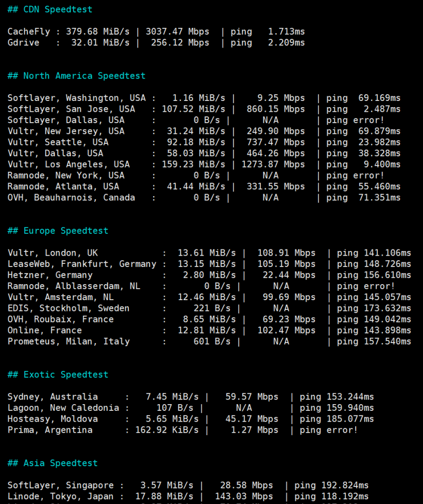
Task: Click the North America Speedtest heading
Action: pos(76,76)
